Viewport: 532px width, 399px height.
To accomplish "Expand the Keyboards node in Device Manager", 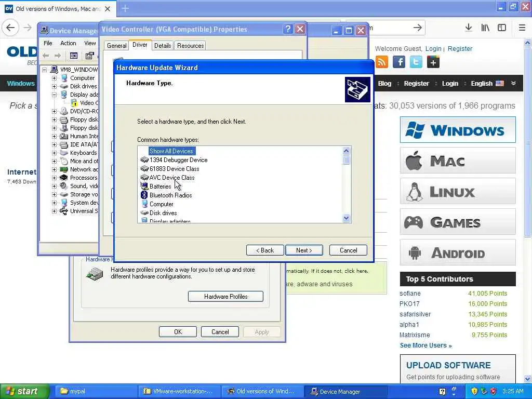I will pyautogui.click(x=54, y=153).
